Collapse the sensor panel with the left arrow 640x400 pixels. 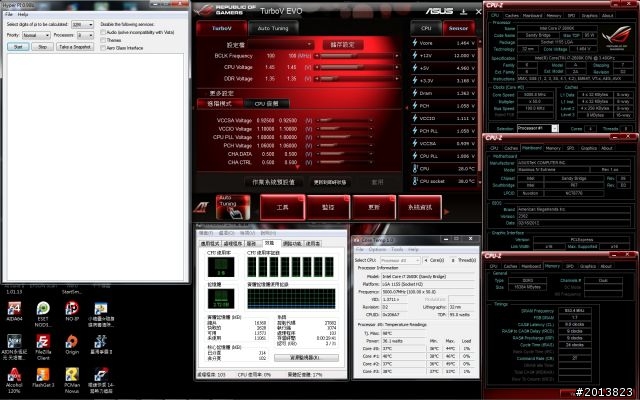pos(407,107)
